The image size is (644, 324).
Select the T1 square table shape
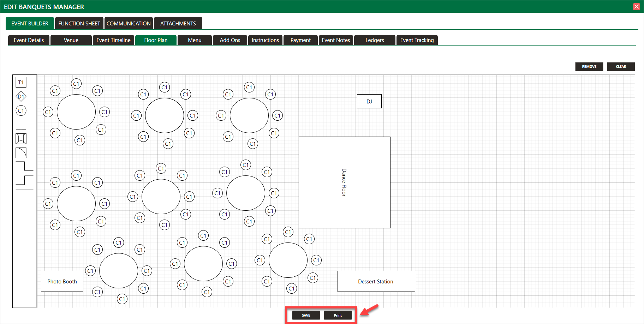[x=21, y=83]
